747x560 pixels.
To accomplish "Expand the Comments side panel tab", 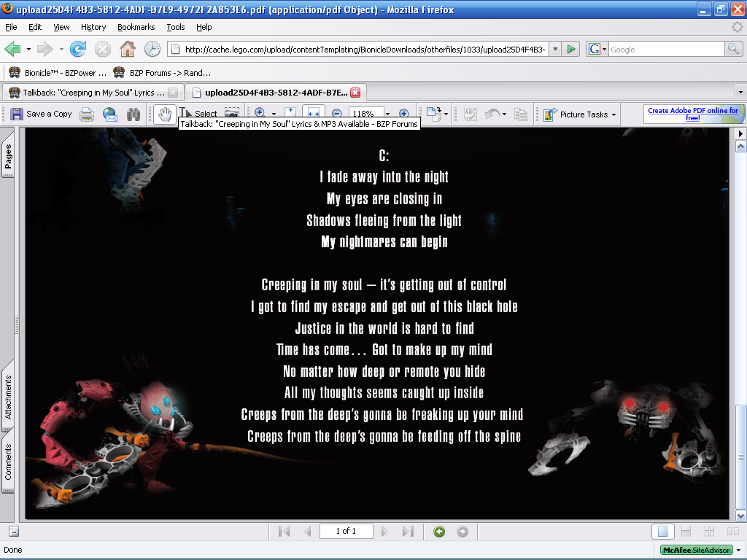I will 8,462.
